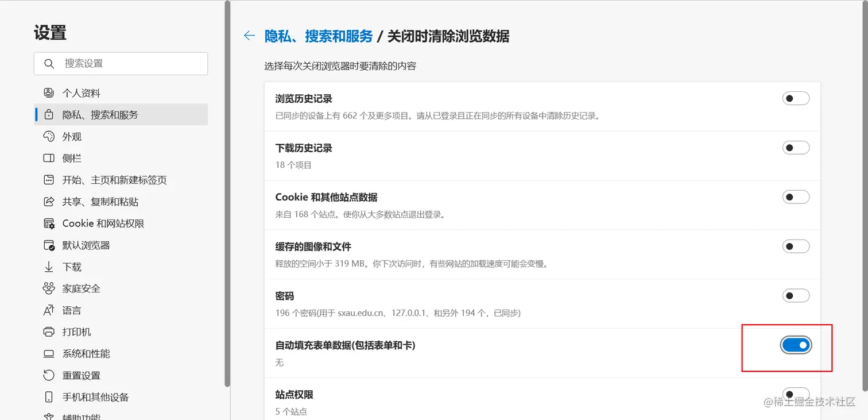Image resolution: width=868 pixels, height=420 pixels.
Task: Enable clearing 浏览历史记录 on close
Action: tap(796, 98)
